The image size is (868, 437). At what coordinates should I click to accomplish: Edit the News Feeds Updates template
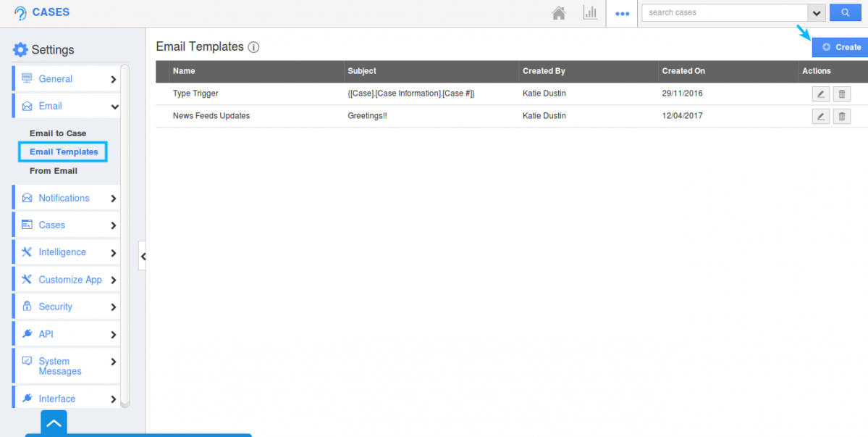[820, 116]
